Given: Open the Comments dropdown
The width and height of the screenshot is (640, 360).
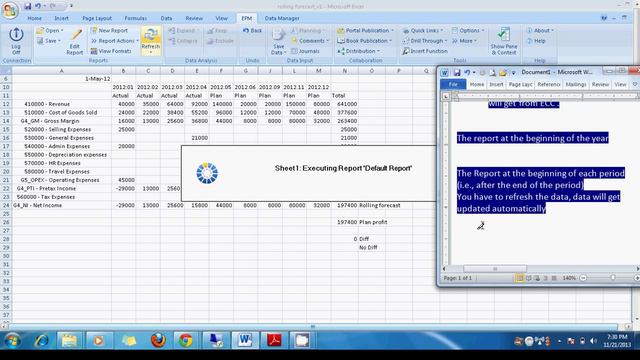Looking at the screenshot, I should tap(310, 41).
